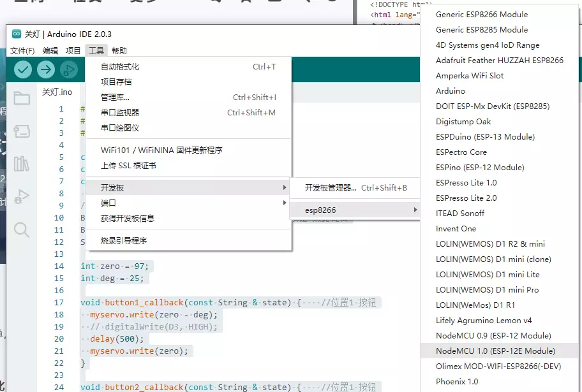Select Lifely Agrumino Lemon v4
582x392 pixels.
pos(501,321)
